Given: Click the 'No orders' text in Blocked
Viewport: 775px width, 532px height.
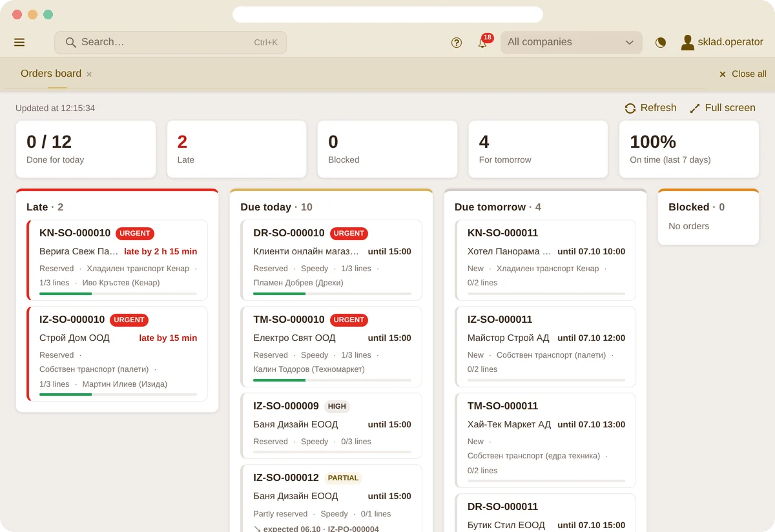Looking at the screenshot, I should coord(689,227).
